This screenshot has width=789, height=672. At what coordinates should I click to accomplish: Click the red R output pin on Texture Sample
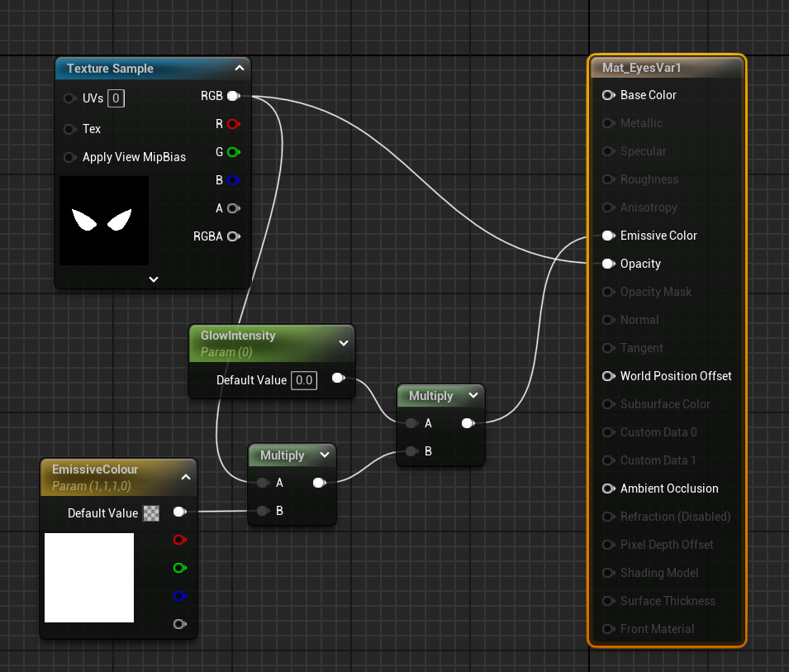tap(233, 124)
